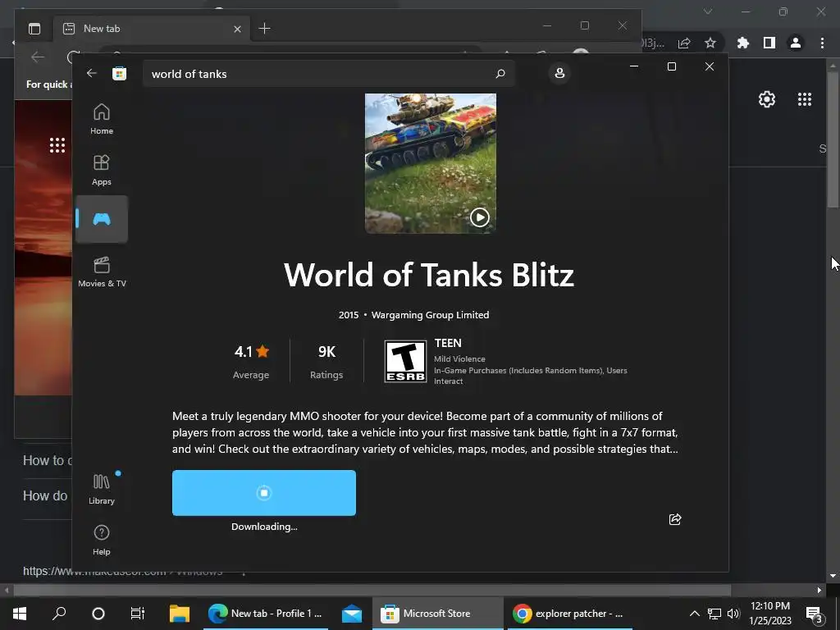Image resolution: width=840 pixels, height=630 pixels.
Task: Open the Chrome profile avatar
Action: (796, 43)
